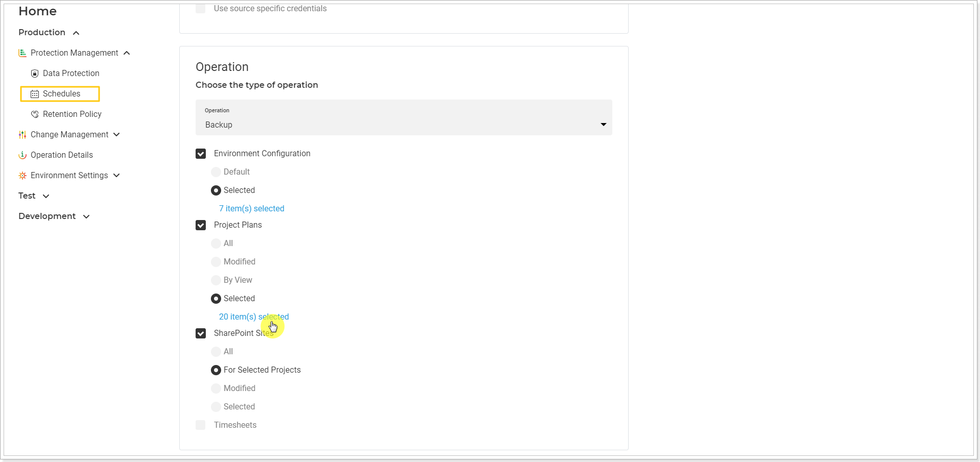
Task: Click the Production section label
Action: 42,32
